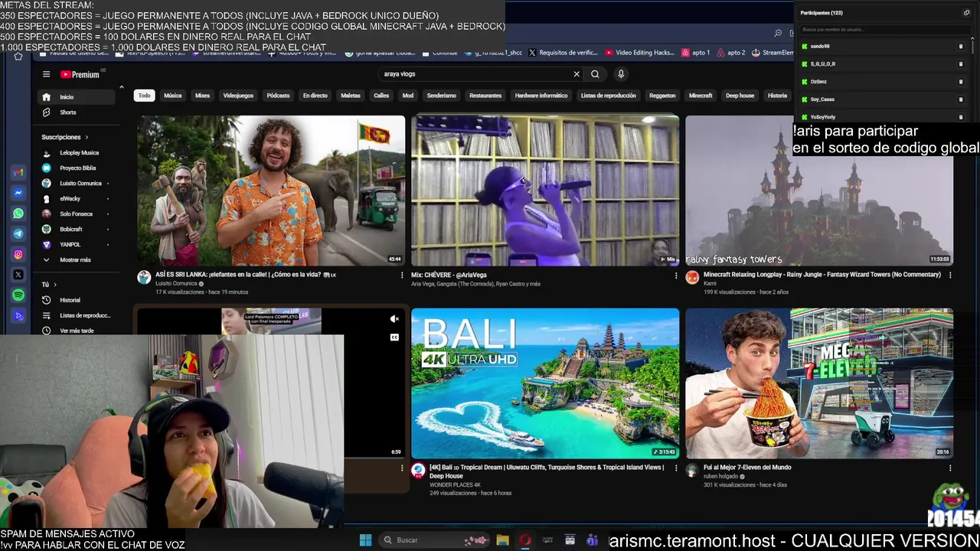The height and width of the screenshot is (551, 980).
Task: Open Solo Fonseca subscription channel
Action: 77,214
